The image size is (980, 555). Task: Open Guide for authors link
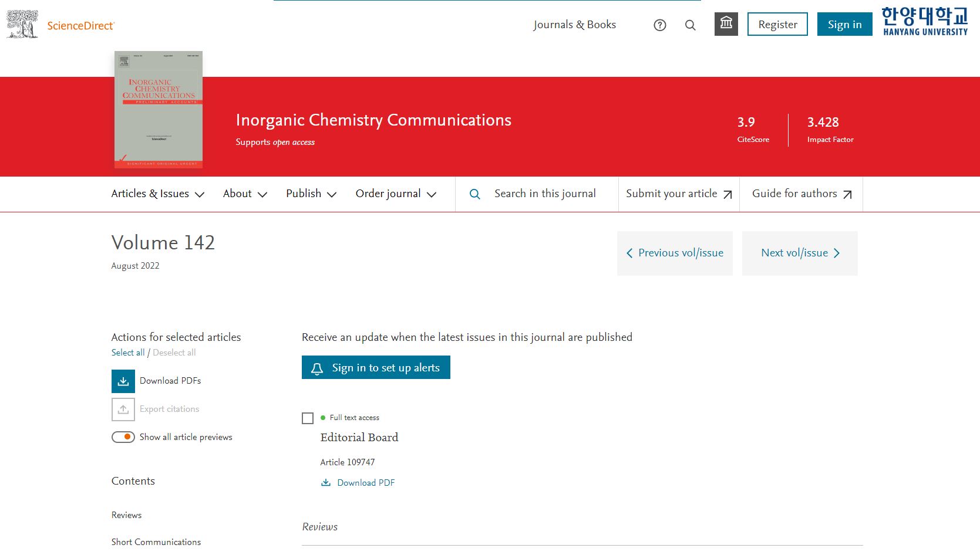[801, 194]
